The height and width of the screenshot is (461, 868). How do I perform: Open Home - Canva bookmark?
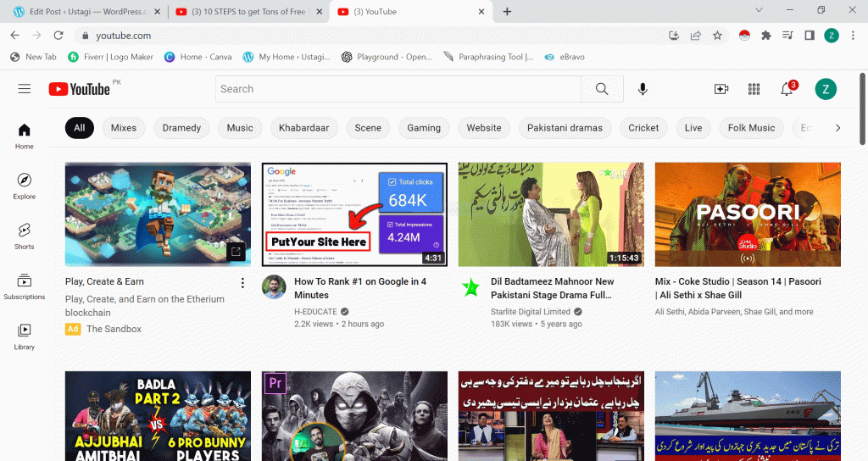click(198, 57)
